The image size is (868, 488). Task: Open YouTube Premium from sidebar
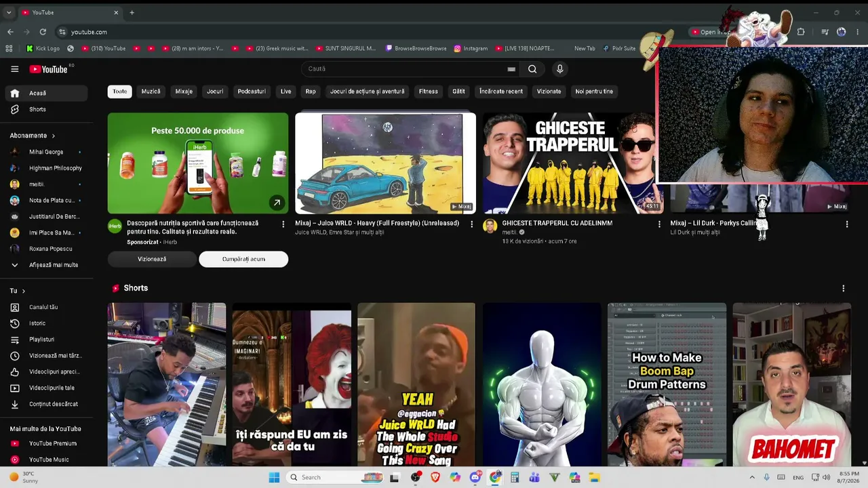pos(46,443)
